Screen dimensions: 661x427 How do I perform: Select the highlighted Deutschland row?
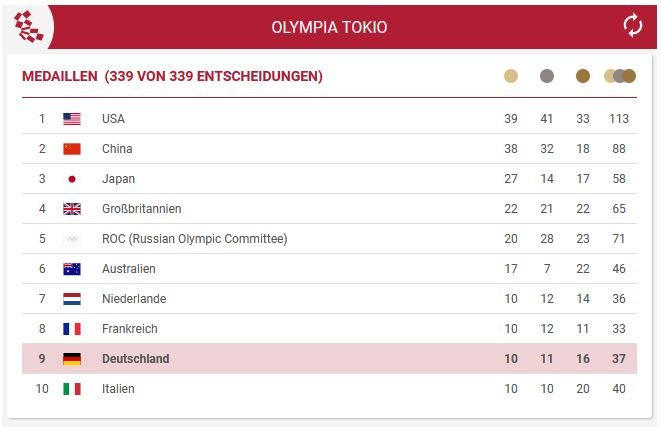(329, 359)
